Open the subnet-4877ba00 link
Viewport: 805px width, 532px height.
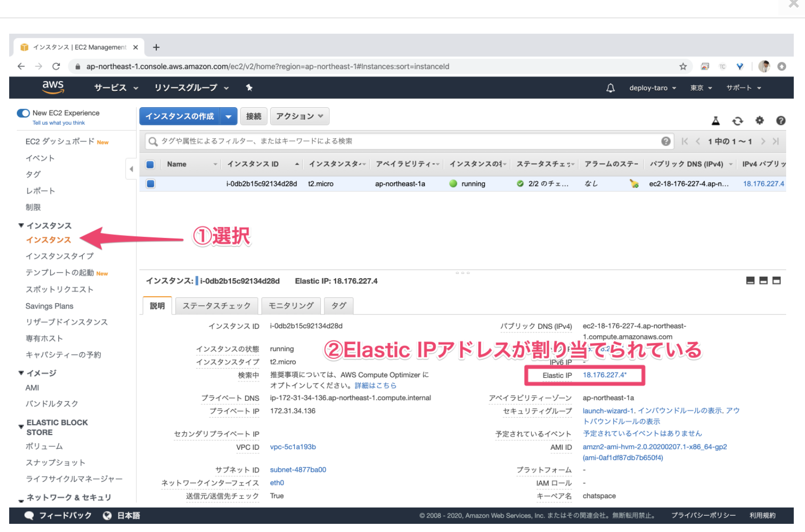(298, 470)
